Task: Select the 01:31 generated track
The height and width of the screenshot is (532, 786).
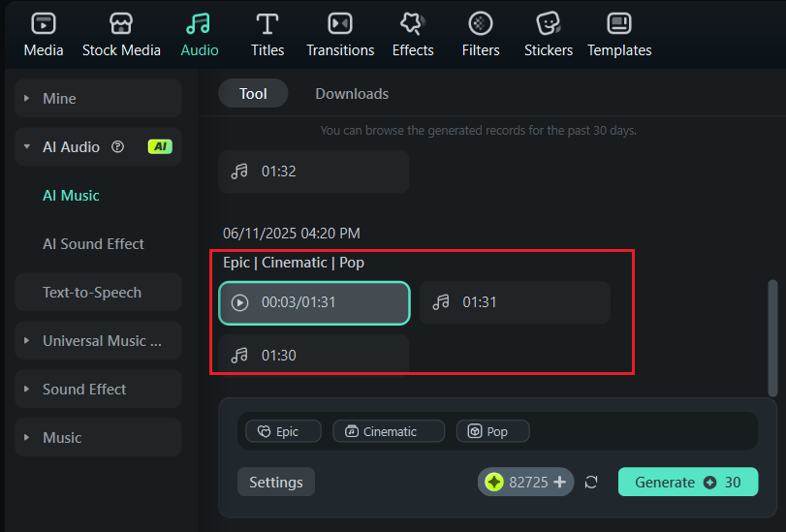Action: tap(515, 302)
